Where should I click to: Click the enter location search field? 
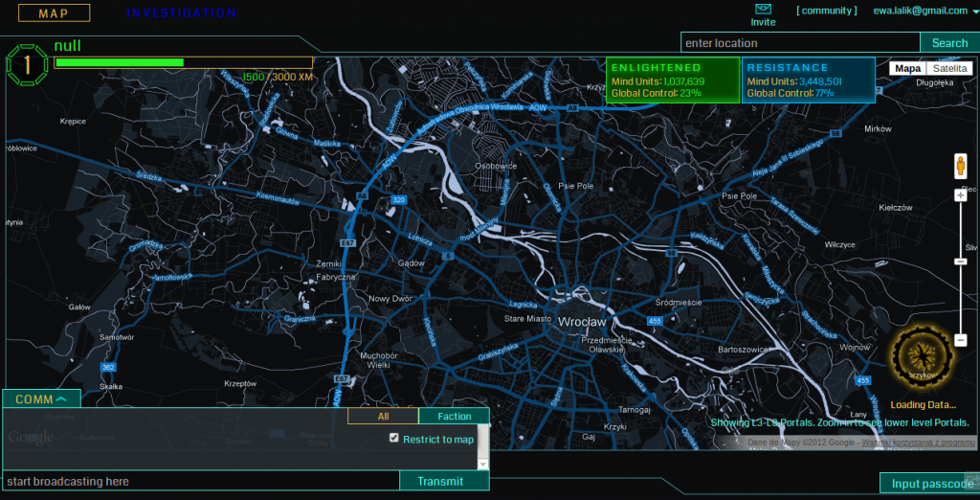(x=800, y=43)
